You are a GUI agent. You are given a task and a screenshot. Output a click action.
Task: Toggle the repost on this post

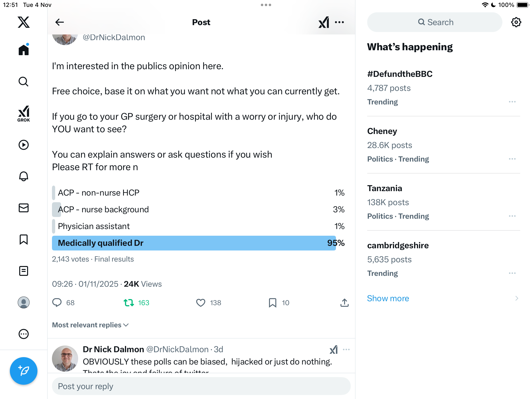coord(129,303)
